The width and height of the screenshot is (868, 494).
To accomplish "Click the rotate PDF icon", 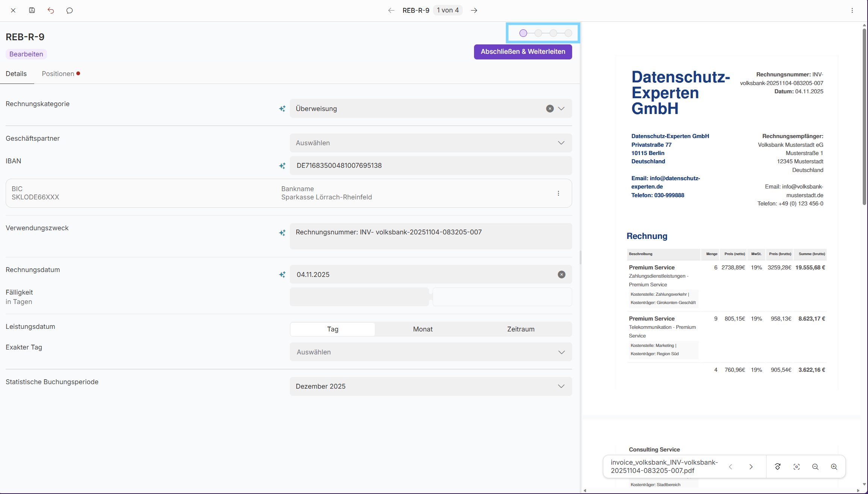I will (778, 467).
